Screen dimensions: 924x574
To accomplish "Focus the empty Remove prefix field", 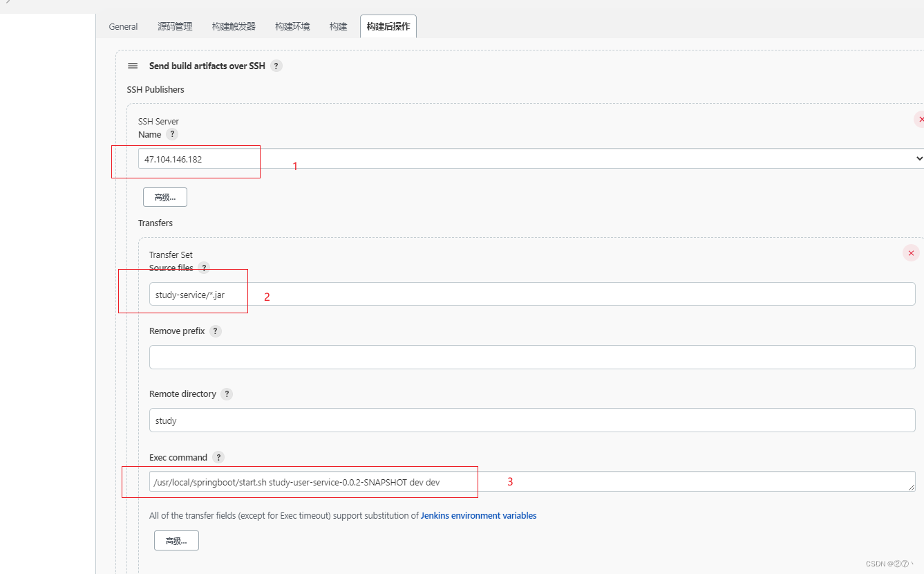I will pos(532,357).
